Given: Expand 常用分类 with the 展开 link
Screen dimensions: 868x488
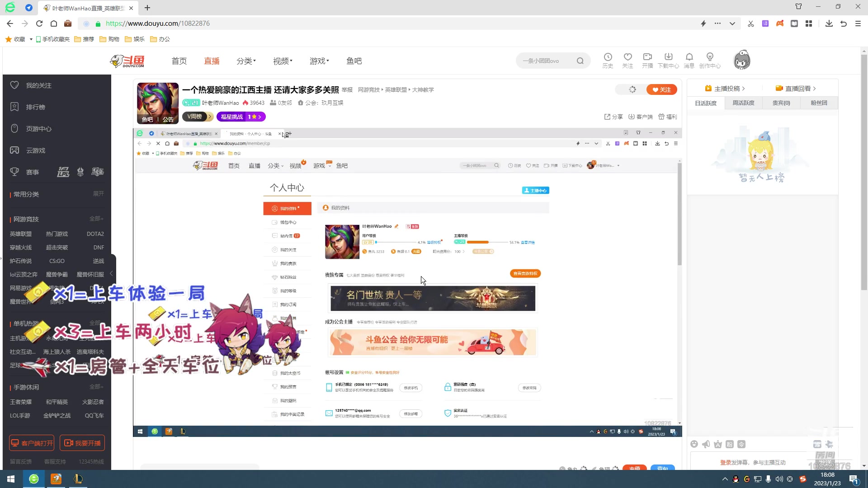Looking at the screenshot, I should coord(98,194).
